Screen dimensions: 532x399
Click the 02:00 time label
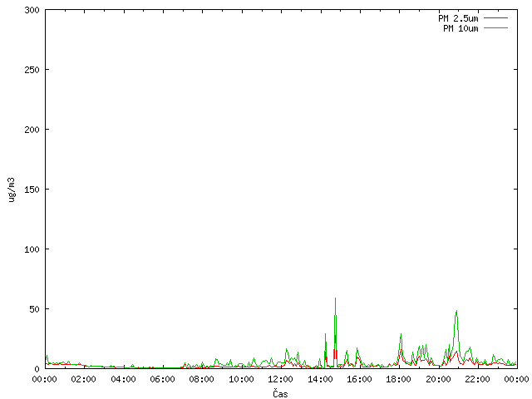click(83, 379)
